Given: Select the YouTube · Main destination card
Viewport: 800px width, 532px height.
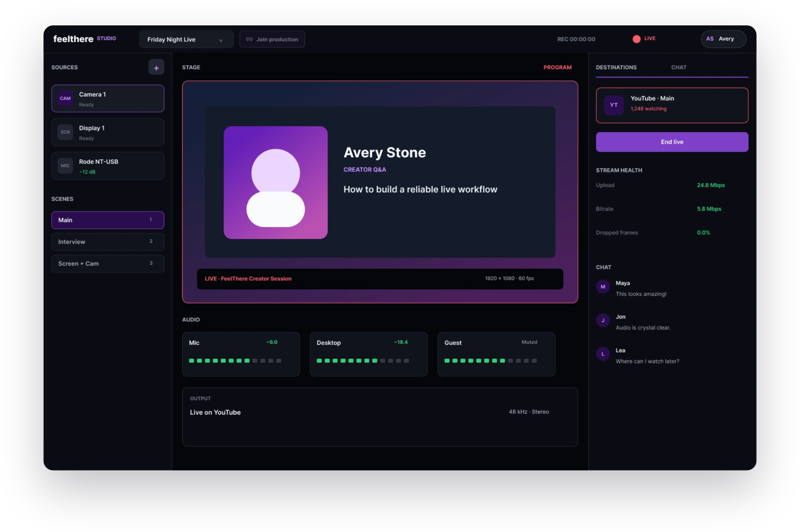Looking at the screenshot, I should (x=672, y=105).
